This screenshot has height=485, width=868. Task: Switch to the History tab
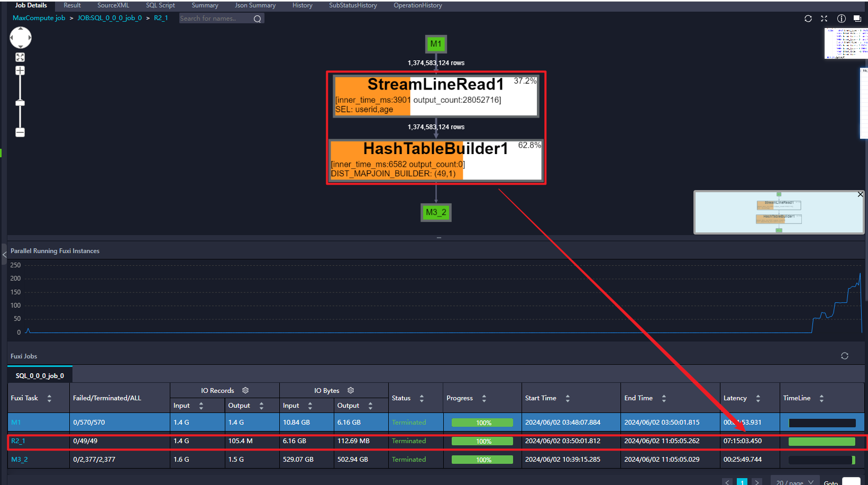click(302, 5)
